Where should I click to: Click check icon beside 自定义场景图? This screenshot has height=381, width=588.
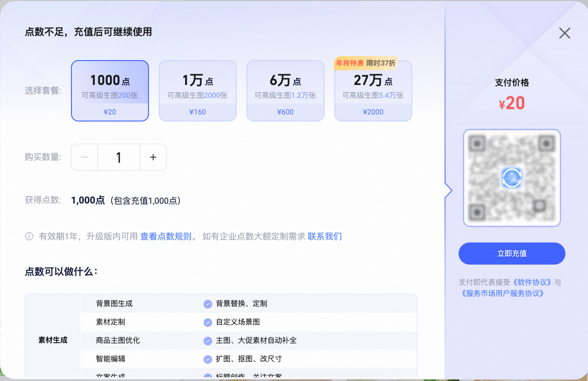[x=208, y=322]
